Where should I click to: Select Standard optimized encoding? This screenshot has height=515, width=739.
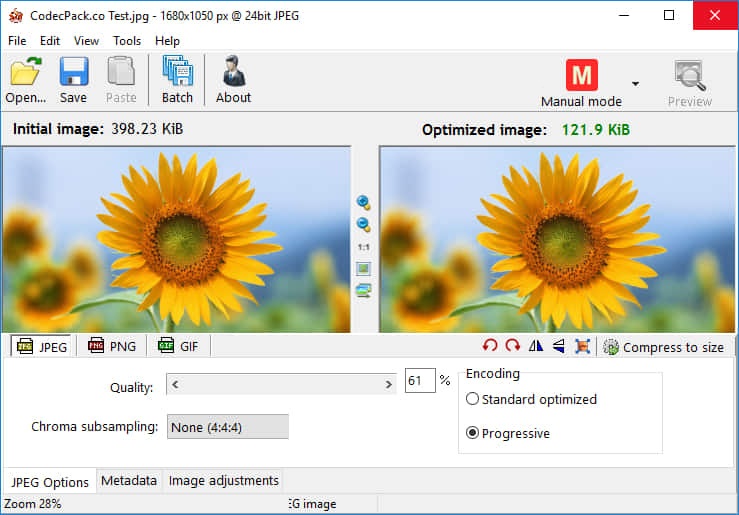coord(473,399)
